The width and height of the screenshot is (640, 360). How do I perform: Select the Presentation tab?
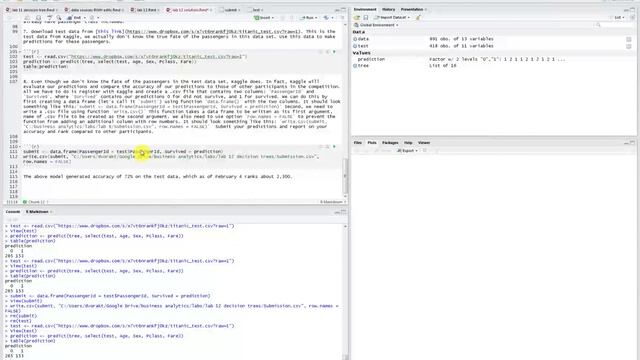(412, 9)
